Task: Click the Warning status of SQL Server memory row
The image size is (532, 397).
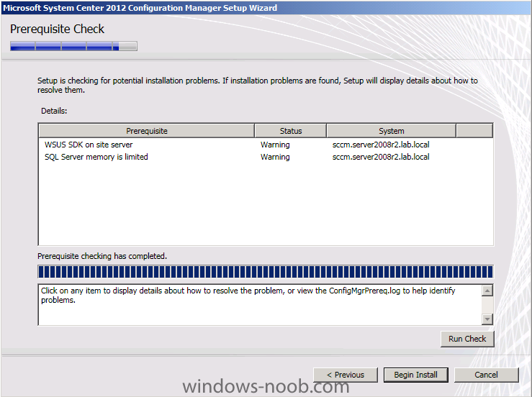Action: [275, 157]
